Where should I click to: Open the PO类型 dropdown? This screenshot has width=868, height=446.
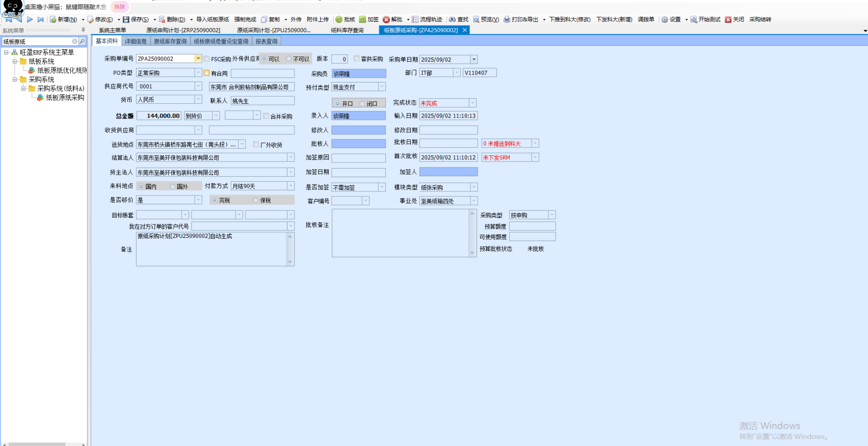point(198,73)
